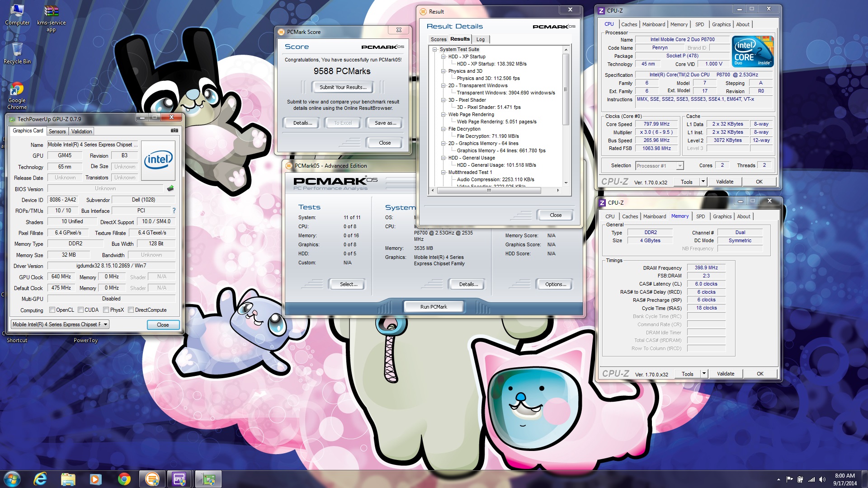Open Windows Explorer from the taskbar
Image resolution: width=868 pixels, height=488 pixels.
pyautogui.click(x=68, y=479)
